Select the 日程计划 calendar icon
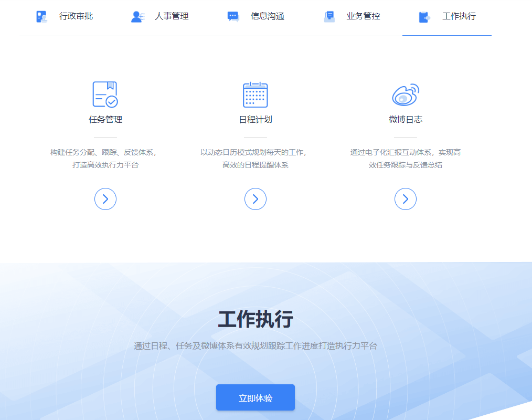 (x=256, y=94)
